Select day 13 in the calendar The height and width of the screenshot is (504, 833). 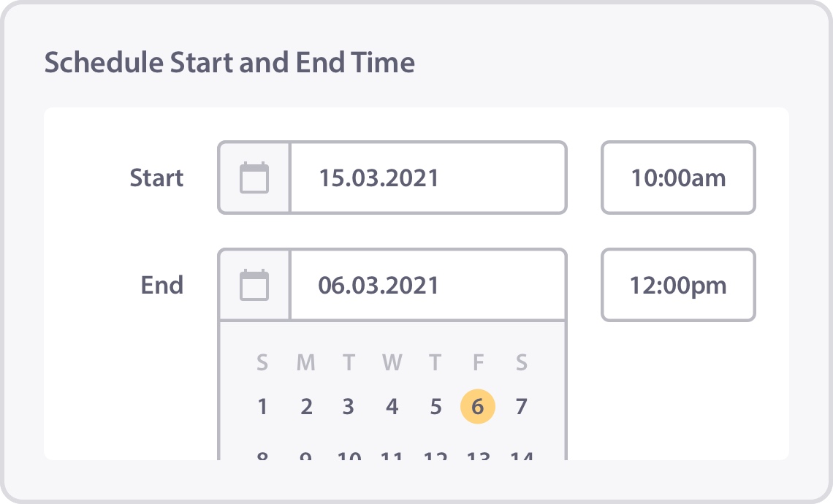(x=478, y=456)
